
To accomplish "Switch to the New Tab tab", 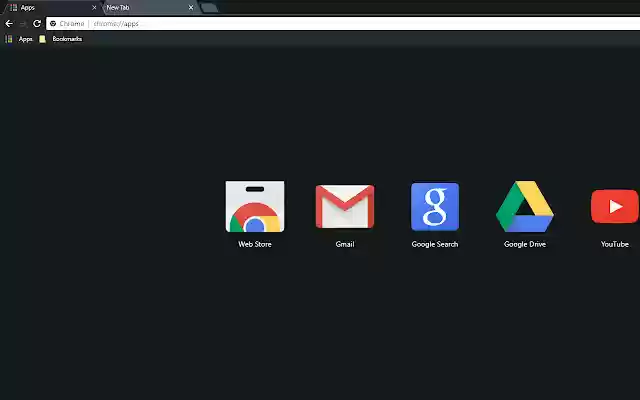I will pyautogui.click(x=149, y=8).
